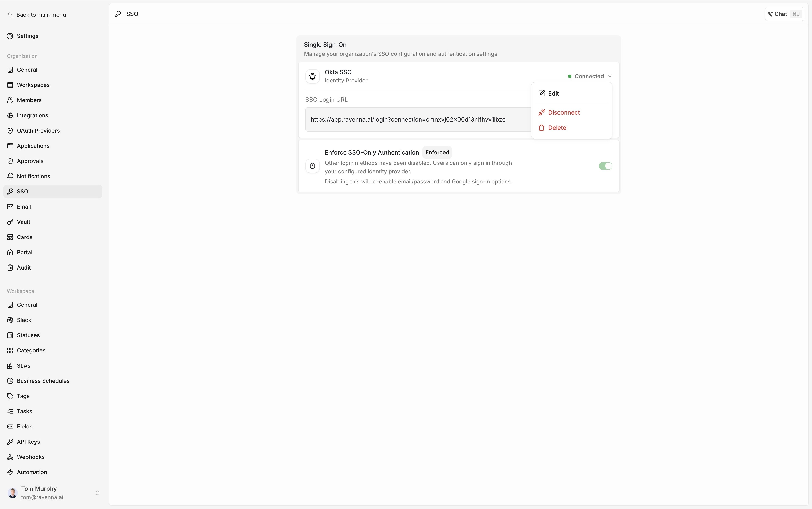The image size is (812, 509).
Task: Click the Vault key icon
Action: [x=10, y=222]
